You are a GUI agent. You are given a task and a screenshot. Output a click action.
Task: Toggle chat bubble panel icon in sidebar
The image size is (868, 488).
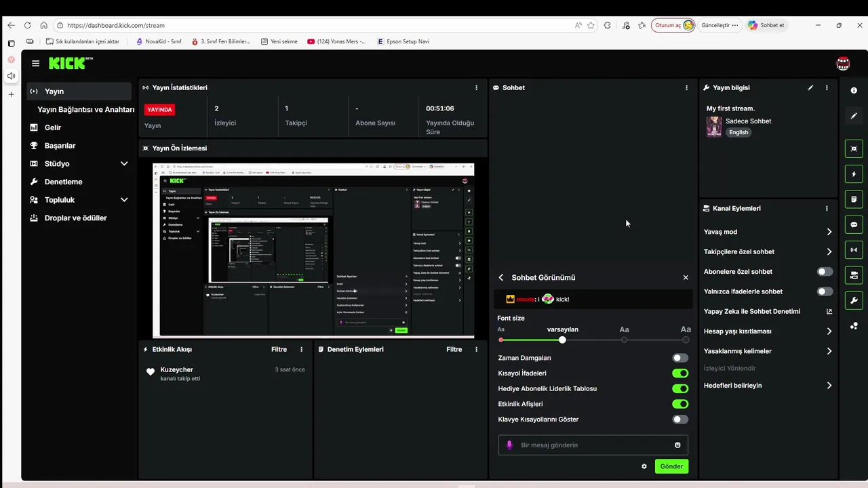854,224
